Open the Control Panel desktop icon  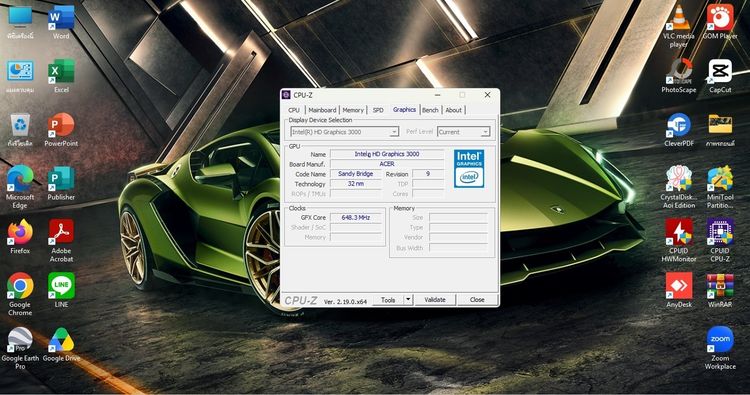(20, 76)
